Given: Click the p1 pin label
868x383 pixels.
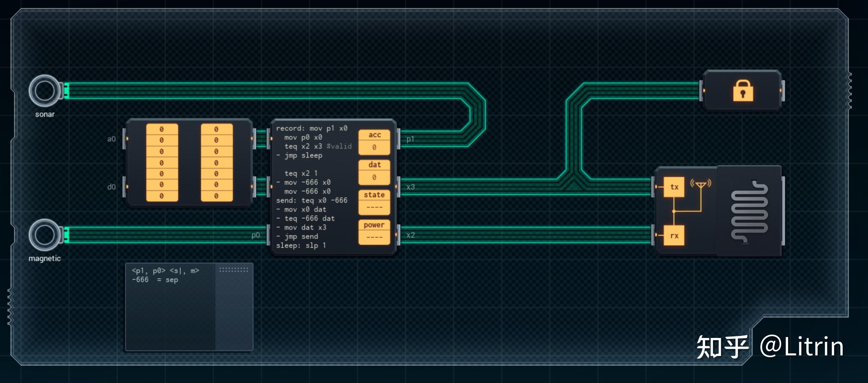Looking at the screenshot, I should point(410,139).
